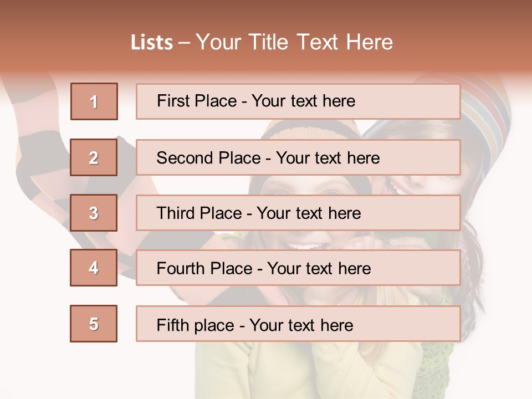
Task: Click the Fourth Place text bar
Action: pos(298,268)
